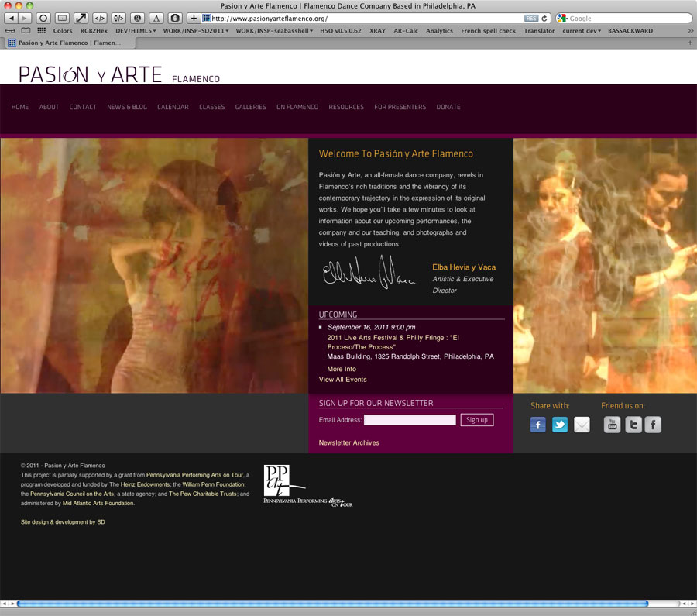The height and width of the screenshot is (616, 697).
Task: Open the current dev bookmarks dropdown
Action: (582, 31)
